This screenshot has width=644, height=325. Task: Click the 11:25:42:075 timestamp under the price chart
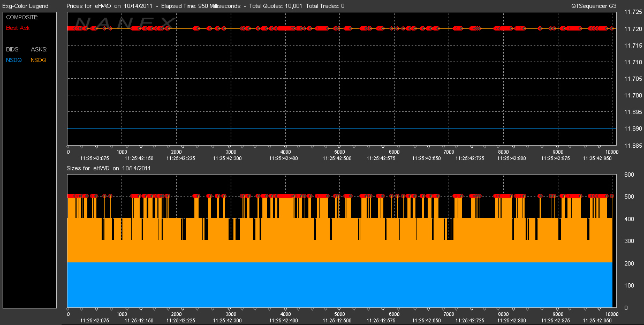coord(94,158)
